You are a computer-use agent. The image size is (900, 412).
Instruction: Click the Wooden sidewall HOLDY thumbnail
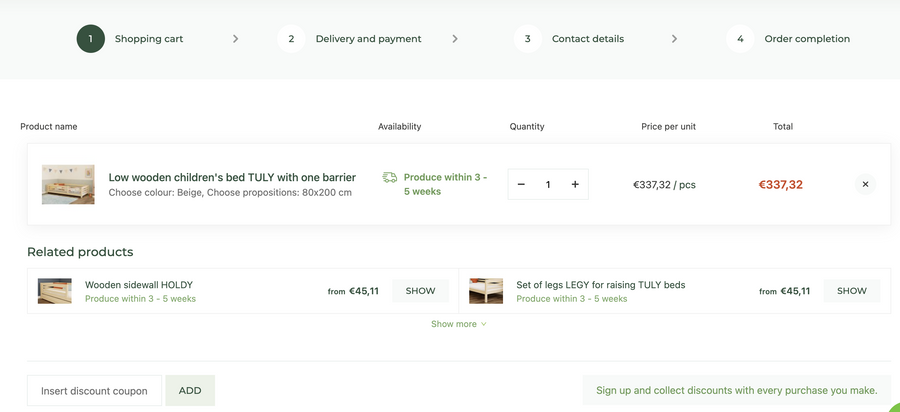55,291
